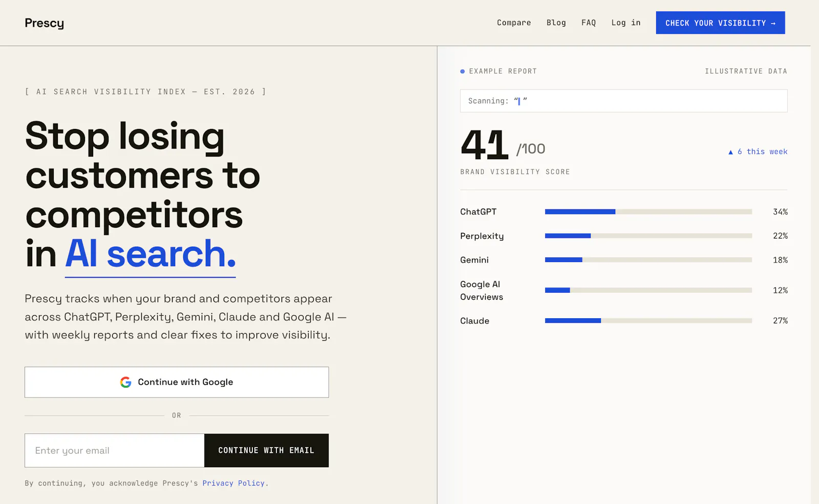
Task: Click the Log in link
Action: tap(626, 23)
